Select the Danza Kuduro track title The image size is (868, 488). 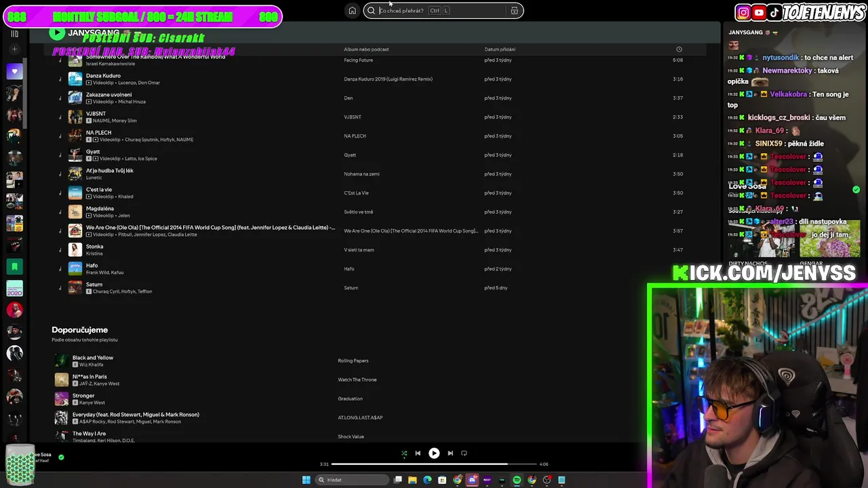point(103,76)
